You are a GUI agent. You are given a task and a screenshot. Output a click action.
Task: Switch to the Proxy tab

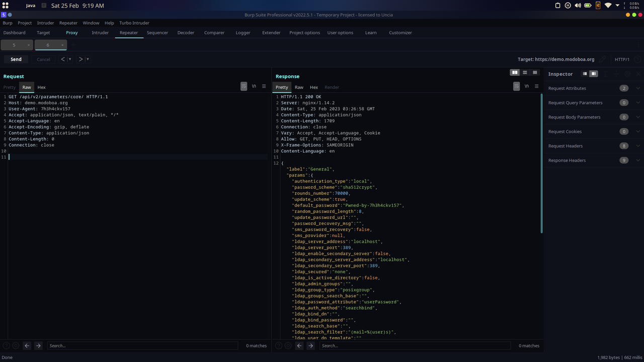[72, 33]
